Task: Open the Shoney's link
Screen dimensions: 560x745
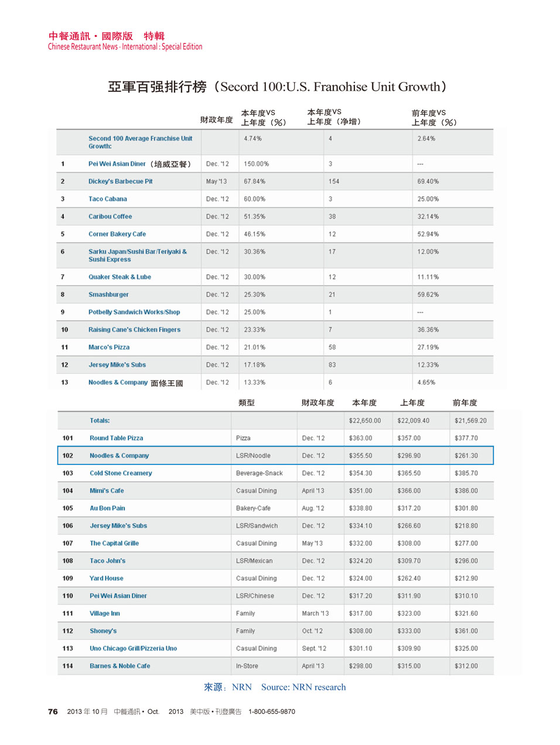Action: click(x=103, y=631)
